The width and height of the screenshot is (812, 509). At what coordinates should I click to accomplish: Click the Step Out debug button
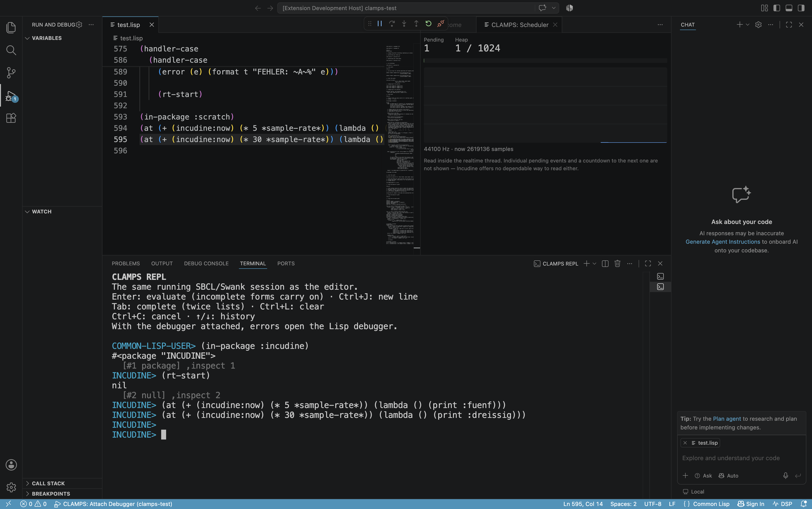[416, 23]
